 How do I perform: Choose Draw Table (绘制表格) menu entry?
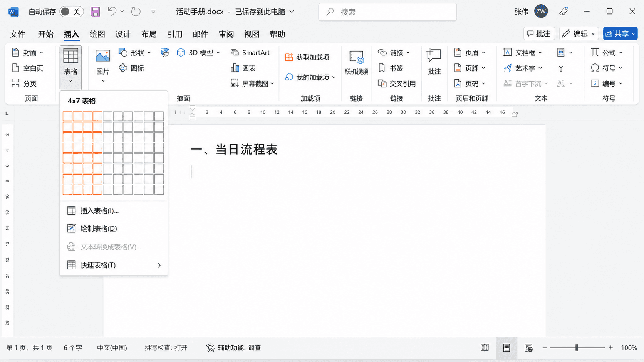point(114,229)
